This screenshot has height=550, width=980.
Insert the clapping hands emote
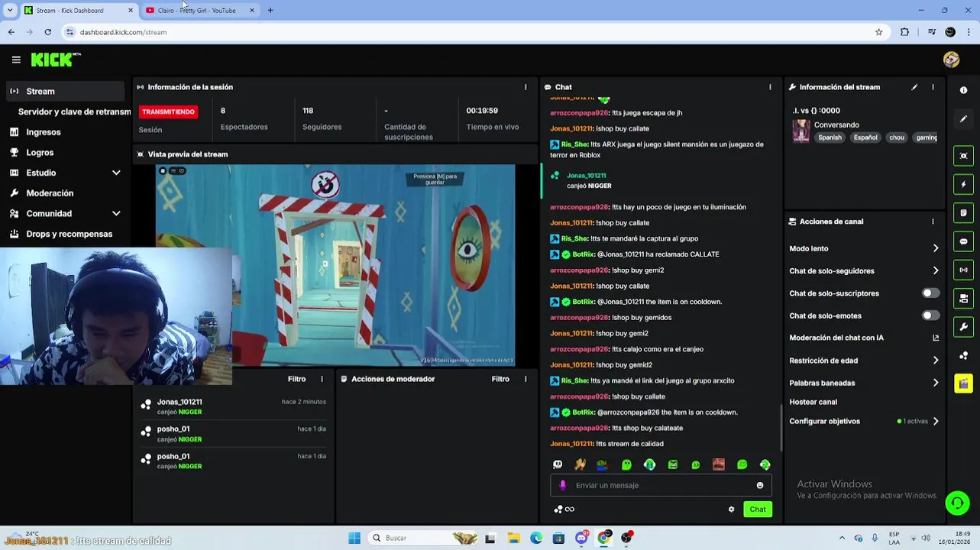coord(581,464)
